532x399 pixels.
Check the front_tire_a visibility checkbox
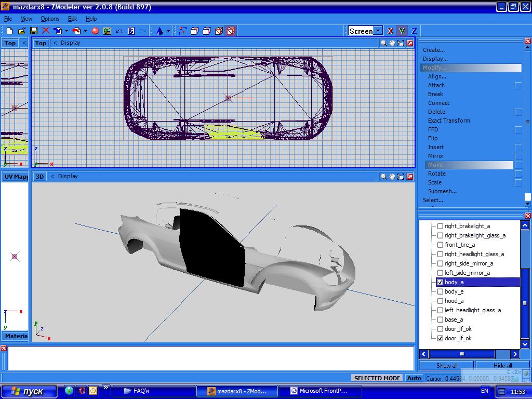440,245
